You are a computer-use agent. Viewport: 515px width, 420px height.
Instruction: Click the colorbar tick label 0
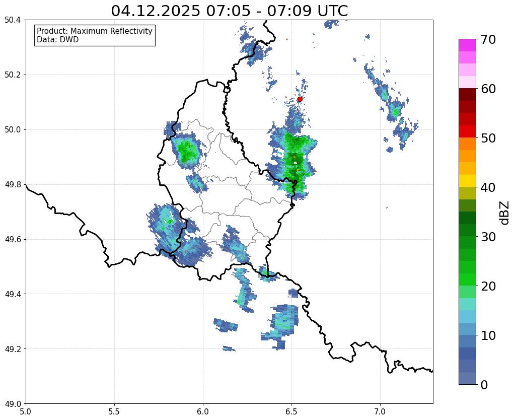[x=484, y=385]
